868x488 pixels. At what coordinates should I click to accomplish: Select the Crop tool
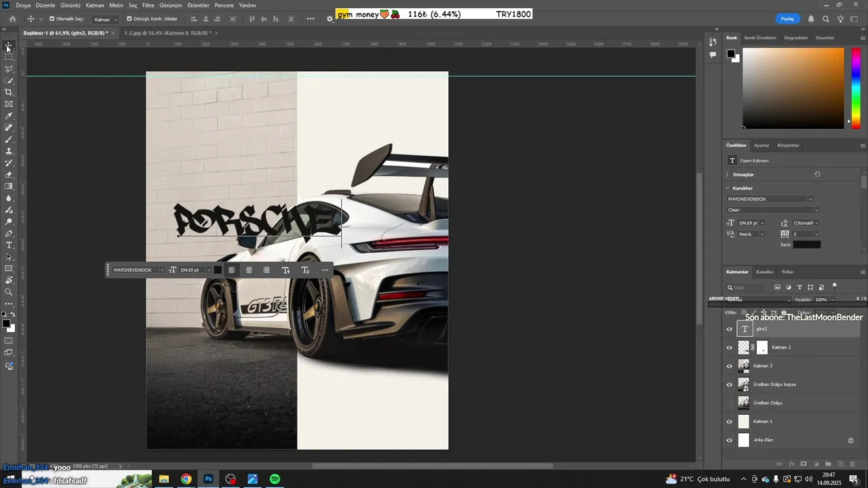click(9, 92)
